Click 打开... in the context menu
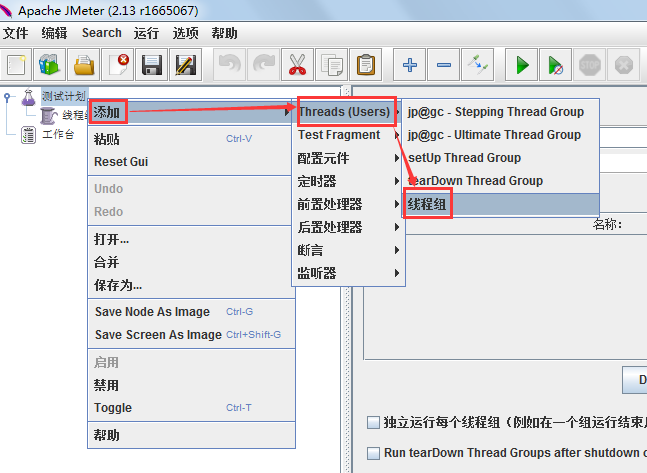The image size is (647, 473). (x=190, y=239)
